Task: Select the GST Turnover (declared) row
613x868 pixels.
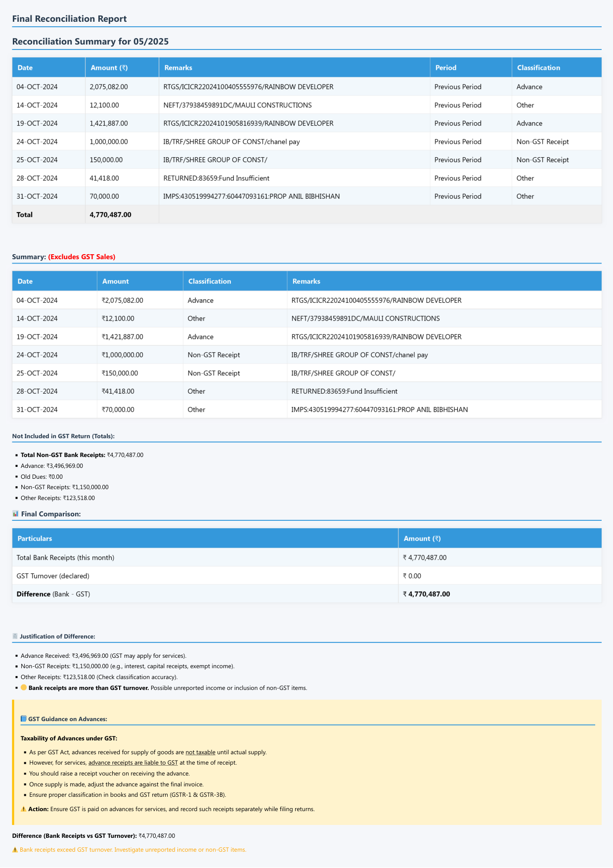Action: (53, 576)
